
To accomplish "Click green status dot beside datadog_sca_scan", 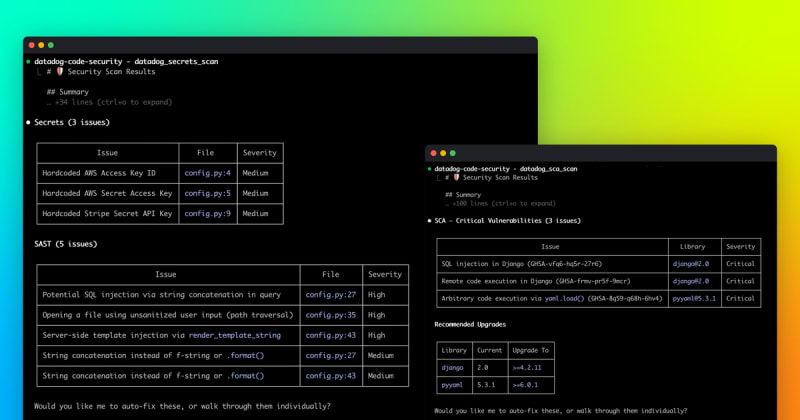I will (430, 169).
